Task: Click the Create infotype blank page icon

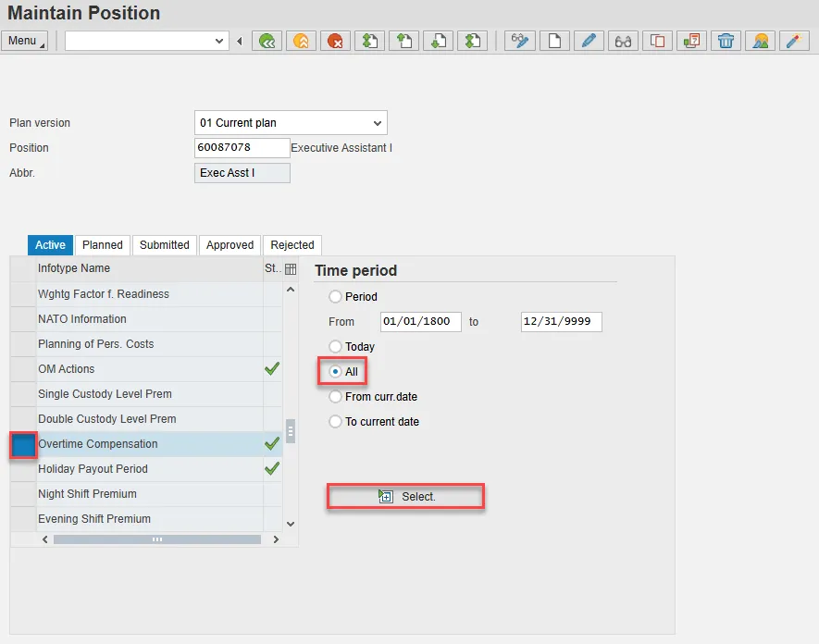Action: tap(554, 41)
